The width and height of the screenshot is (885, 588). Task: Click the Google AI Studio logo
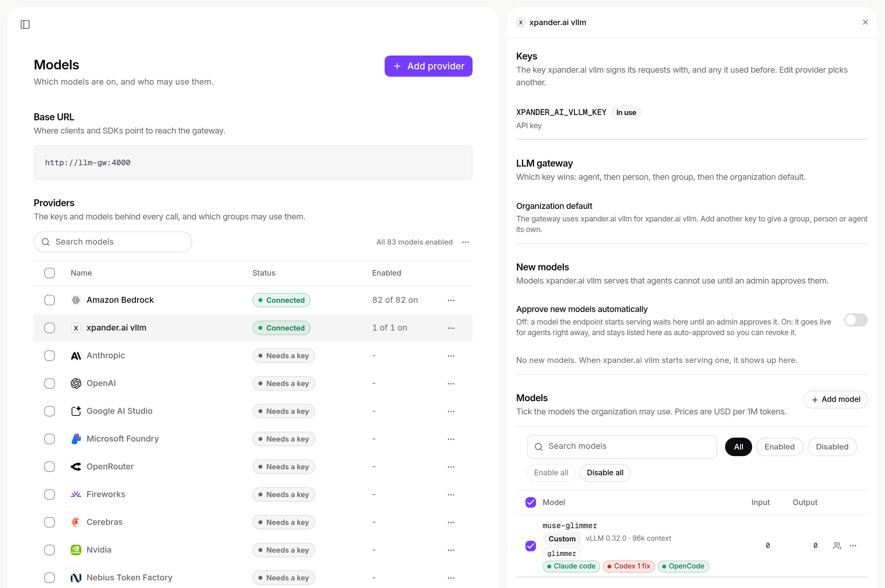tap(76, 411)
